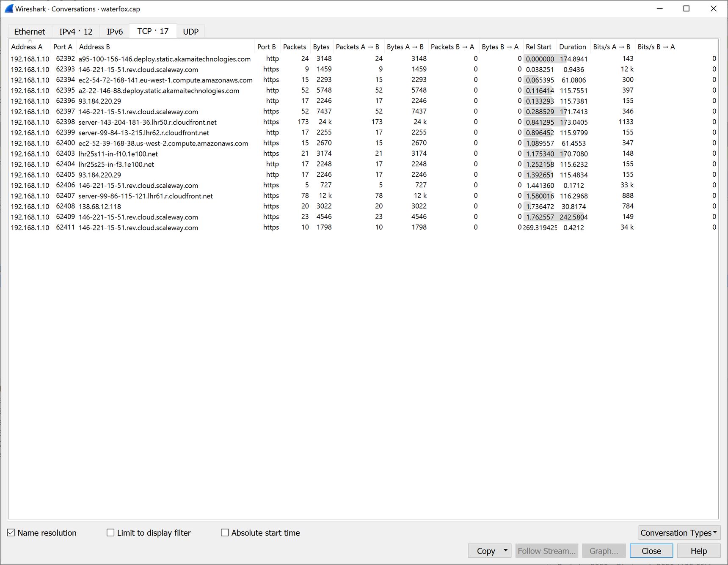Click Rel Start value 269.319425
The width and height of the screenshot is (728, 565).
(x=540, y=228)
